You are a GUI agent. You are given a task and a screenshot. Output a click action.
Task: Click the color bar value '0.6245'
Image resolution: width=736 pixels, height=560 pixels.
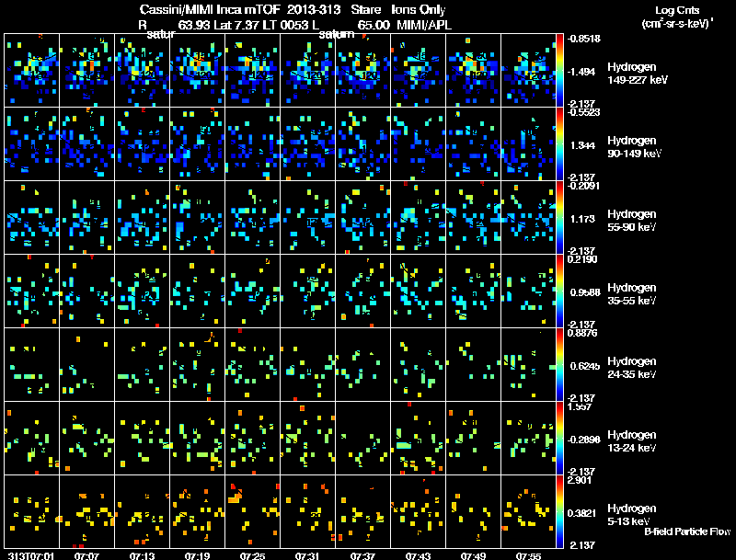(x=585, y=366)
